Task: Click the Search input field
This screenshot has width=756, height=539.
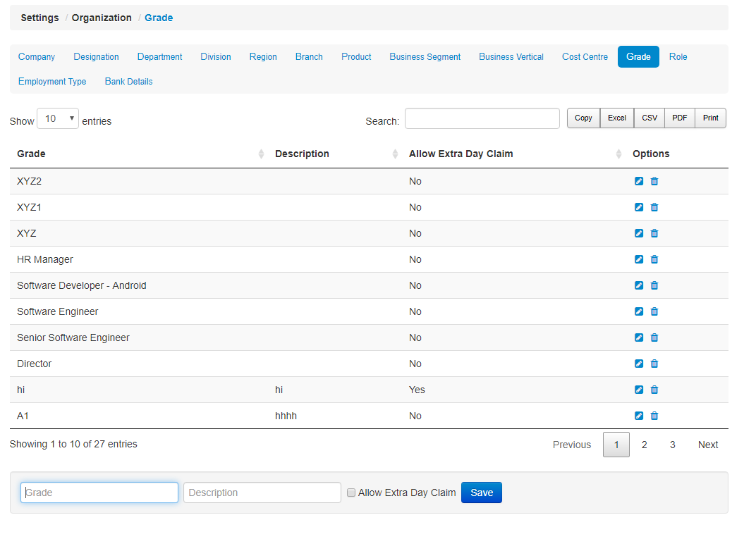Action: click(x=482, y=119)
